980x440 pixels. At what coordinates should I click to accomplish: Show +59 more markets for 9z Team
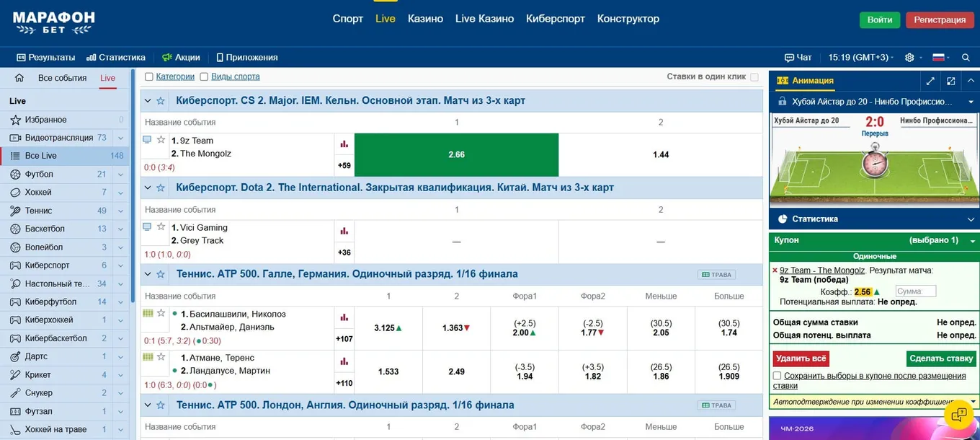[x=344, y=166]
